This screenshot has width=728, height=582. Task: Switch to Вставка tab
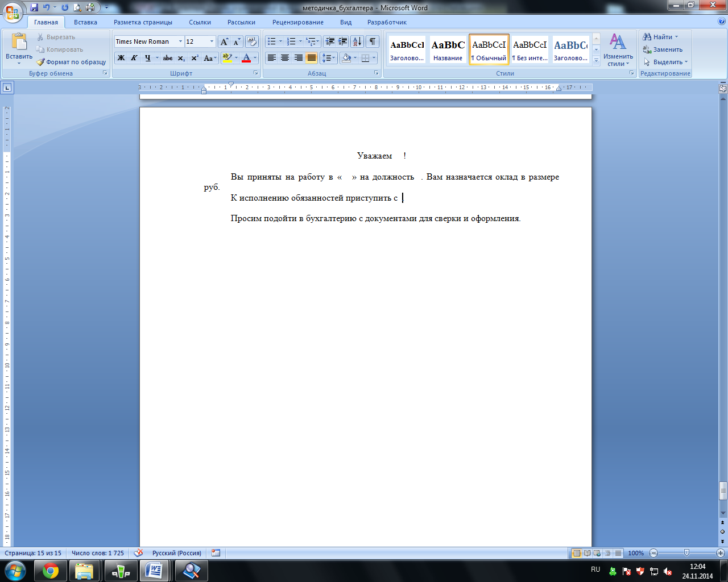85,22
